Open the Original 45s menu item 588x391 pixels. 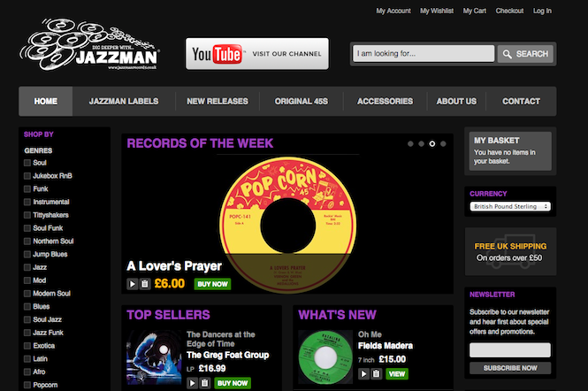click(302, 102)
